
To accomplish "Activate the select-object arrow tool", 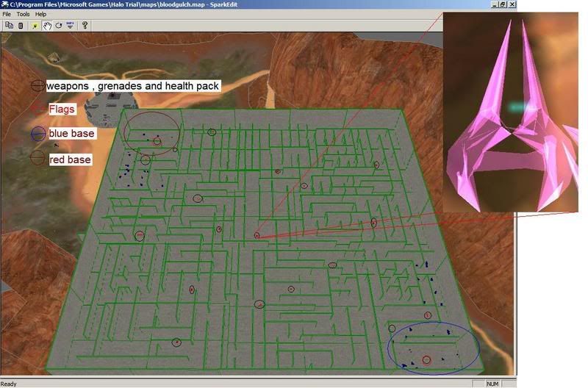I will (x=35, y=26).
